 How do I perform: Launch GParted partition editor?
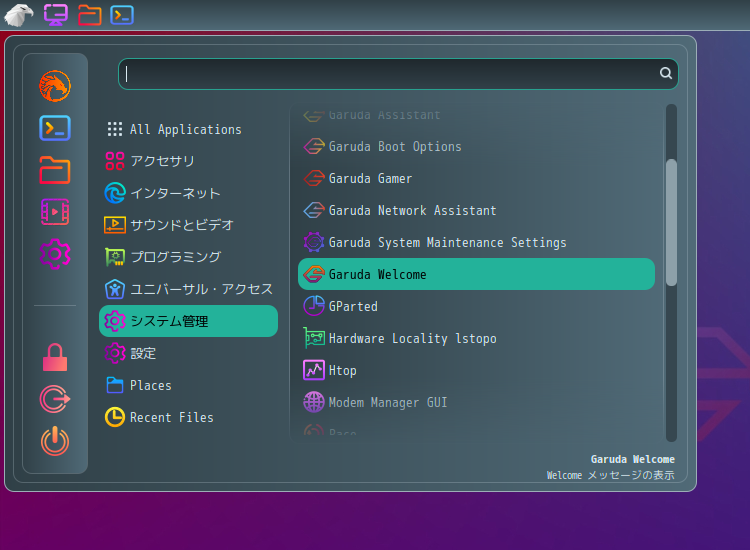[x=476, y=306]
